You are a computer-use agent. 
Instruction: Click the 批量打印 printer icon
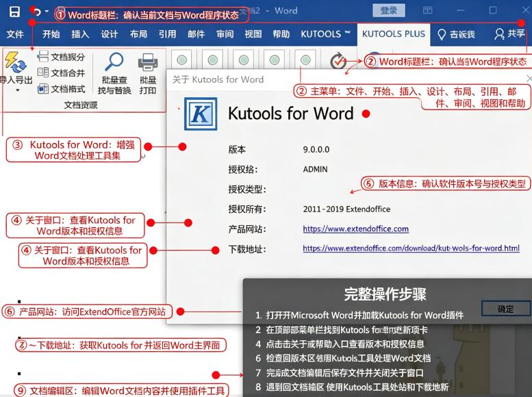148,73
